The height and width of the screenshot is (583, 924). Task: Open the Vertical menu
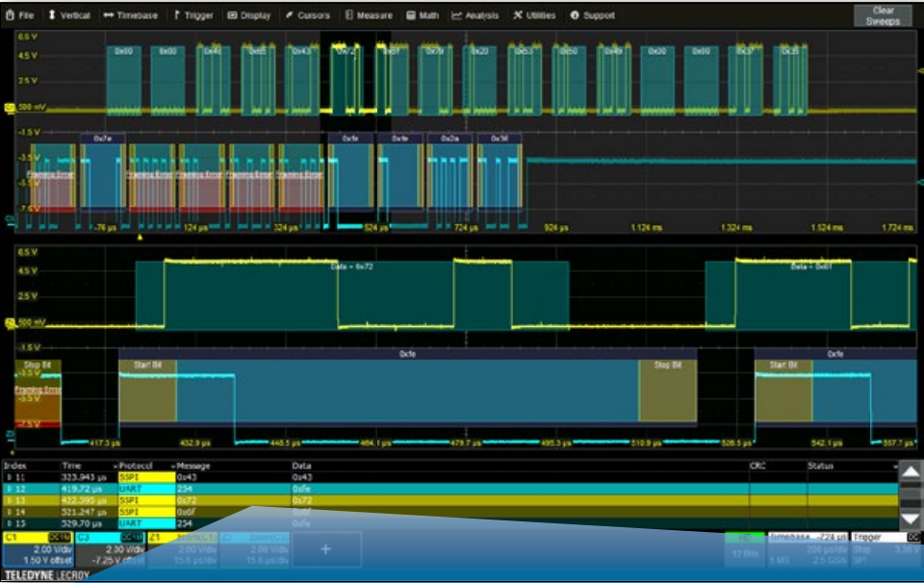[x=69, y=15]
